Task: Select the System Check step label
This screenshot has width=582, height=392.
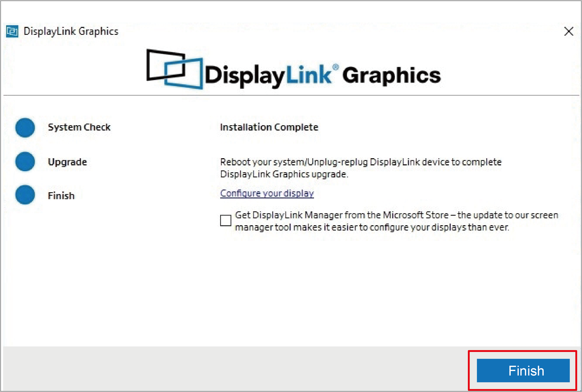Action: click(x=79, y=127)
